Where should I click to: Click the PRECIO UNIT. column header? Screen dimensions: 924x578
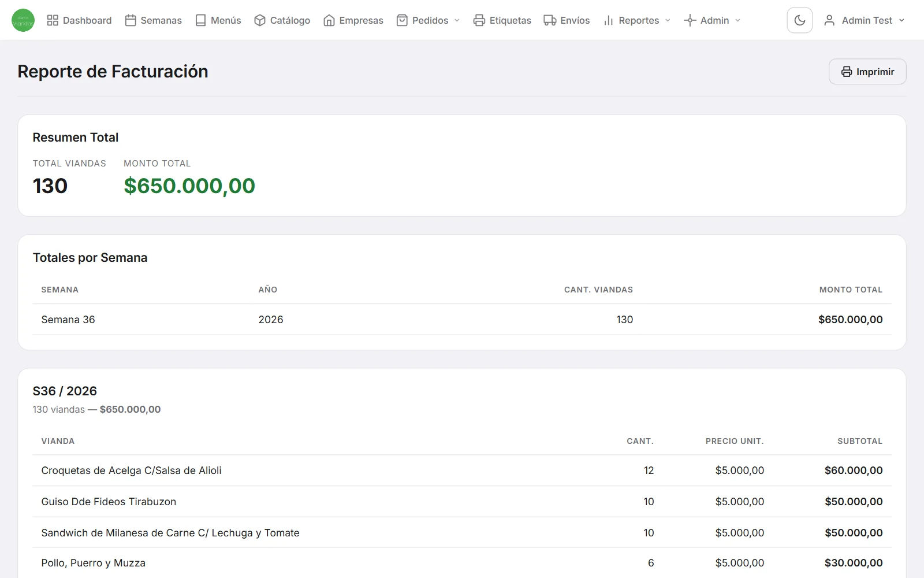tap(735, 441)
